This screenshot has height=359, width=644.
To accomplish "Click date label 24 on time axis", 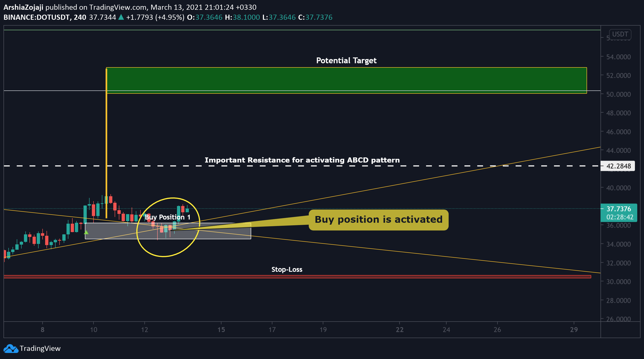I will point(446,330).
